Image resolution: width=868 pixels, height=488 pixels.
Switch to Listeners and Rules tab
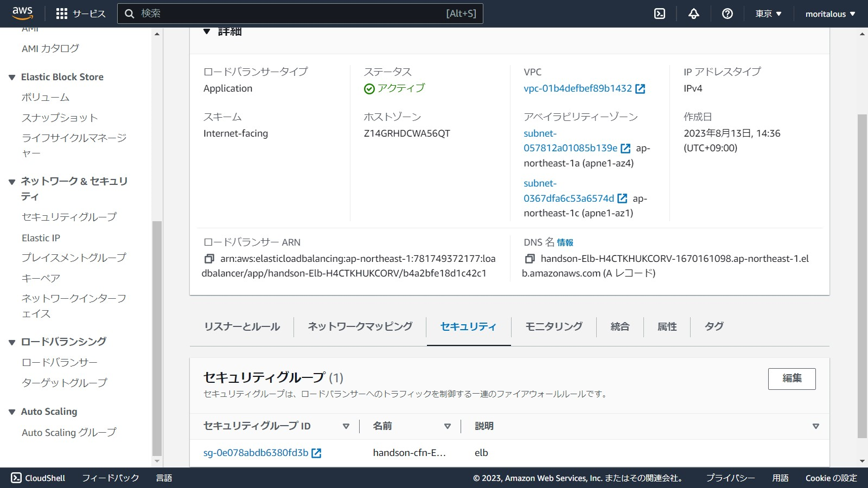[x=242, y=326]
